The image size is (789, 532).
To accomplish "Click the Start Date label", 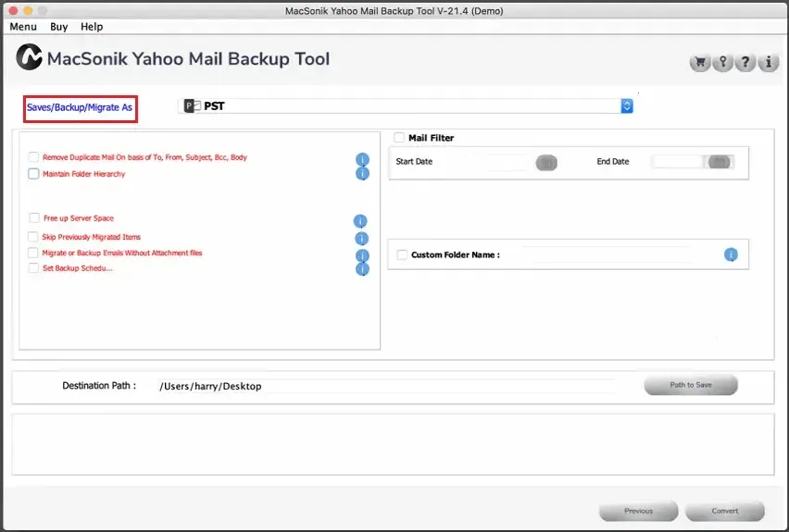I will 414,161.
